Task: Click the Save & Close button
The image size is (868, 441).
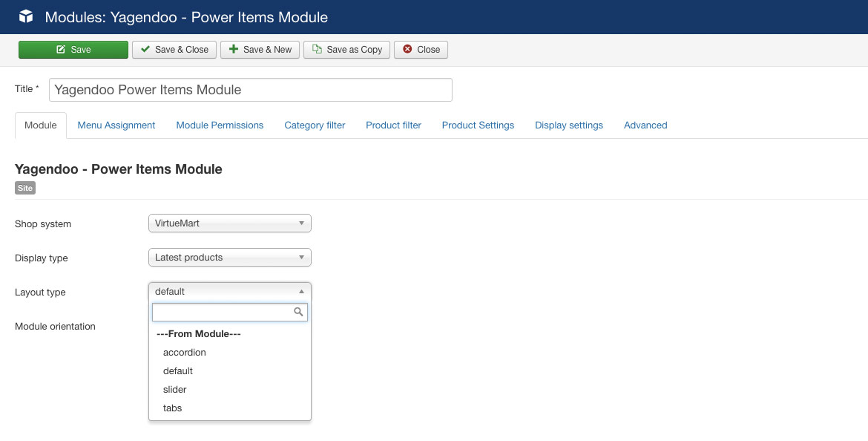Action: coord(174,49)
